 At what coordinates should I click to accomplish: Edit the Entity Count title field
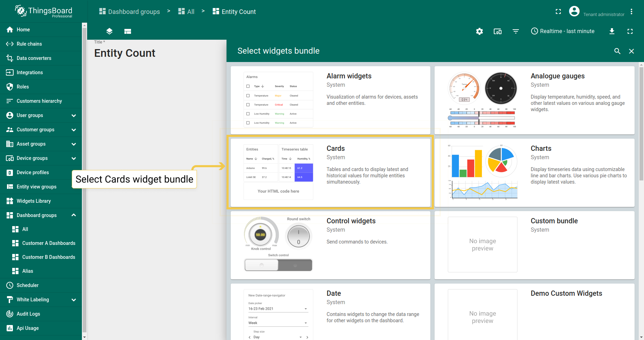[124, 53]
